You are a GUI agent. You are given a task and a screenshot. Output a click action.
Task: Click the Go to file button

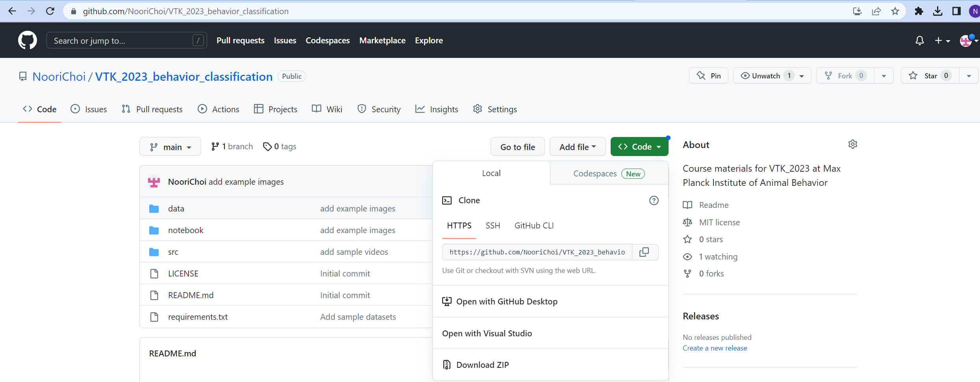[x=517, y=146]
